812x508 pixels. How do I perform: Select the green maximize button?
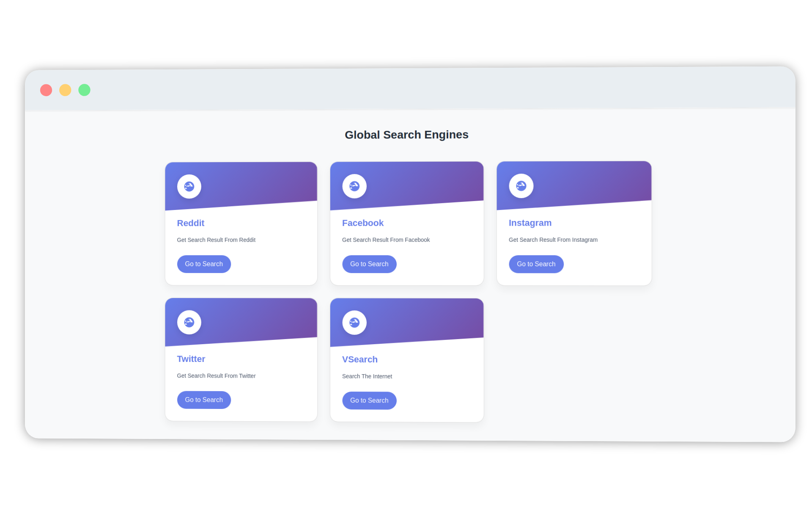tap(85, 90)
